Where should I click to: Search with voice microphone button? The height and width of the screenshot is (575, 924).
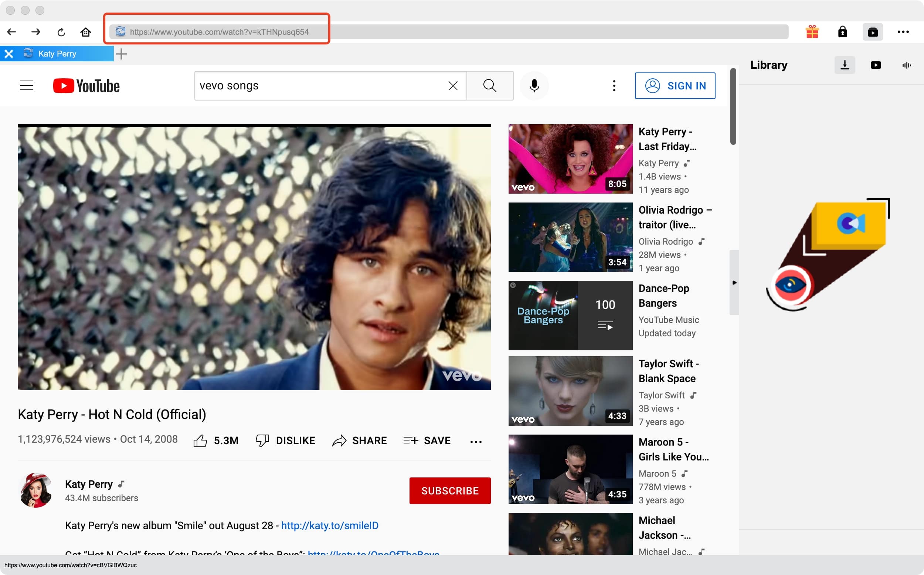534,86
